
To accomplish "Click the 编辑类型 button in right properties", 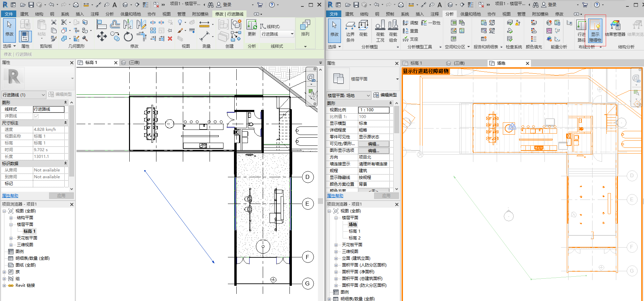I will [385, 95].
